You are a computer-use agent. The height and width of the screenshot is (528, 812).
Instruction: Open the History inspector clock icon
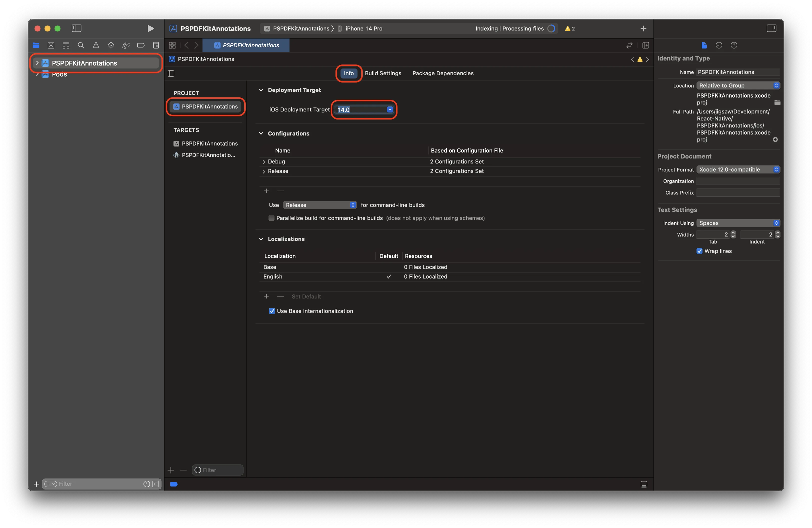719,45
